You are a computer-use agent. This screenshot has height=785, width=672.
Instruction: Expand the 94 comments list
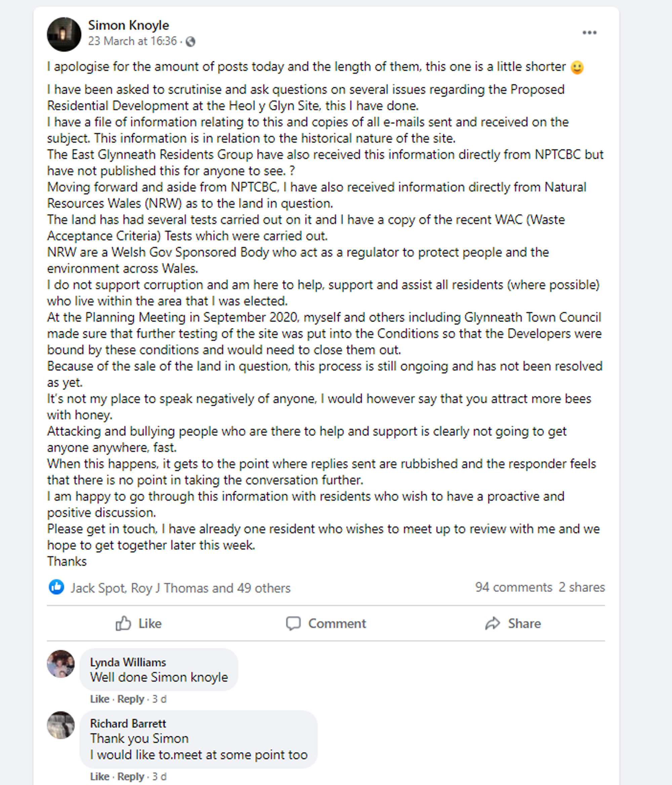click(x=514, y=587)
